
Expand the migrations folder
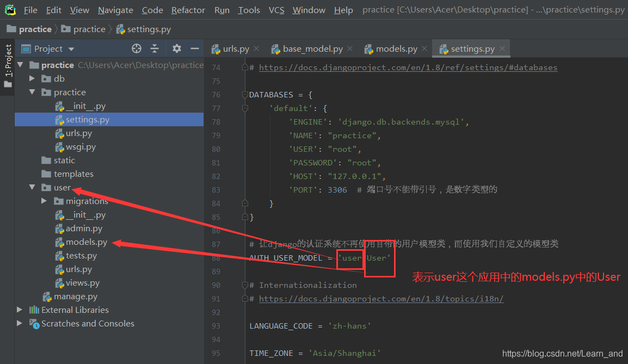[x=44, y=201]
